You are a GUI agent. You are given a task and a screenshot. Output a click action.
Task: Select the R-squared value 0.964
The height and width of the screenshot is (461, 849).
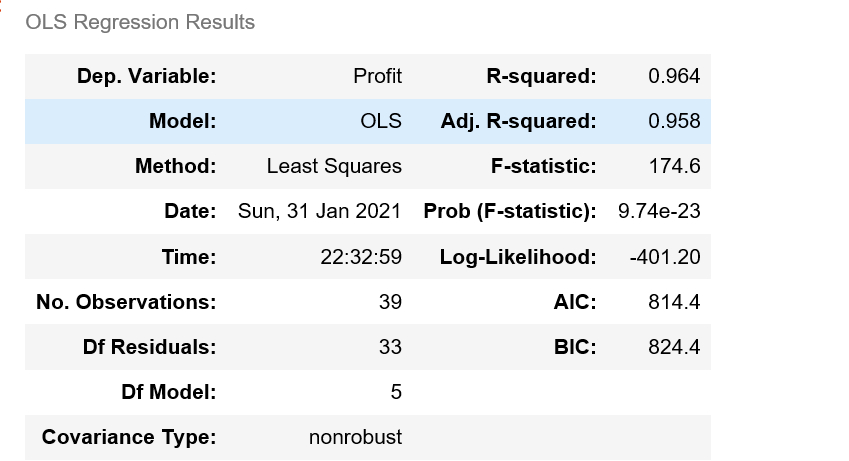coord(674,76)
